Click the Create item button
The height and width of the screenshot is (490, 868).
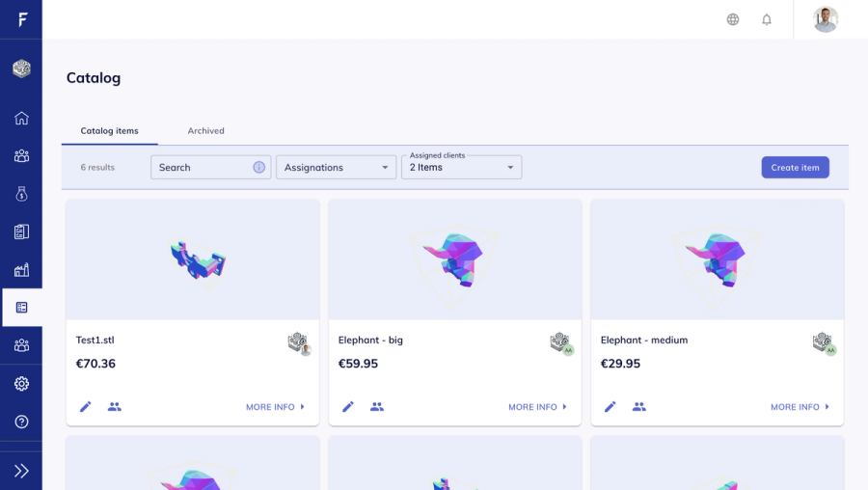[x=795, y=167]
